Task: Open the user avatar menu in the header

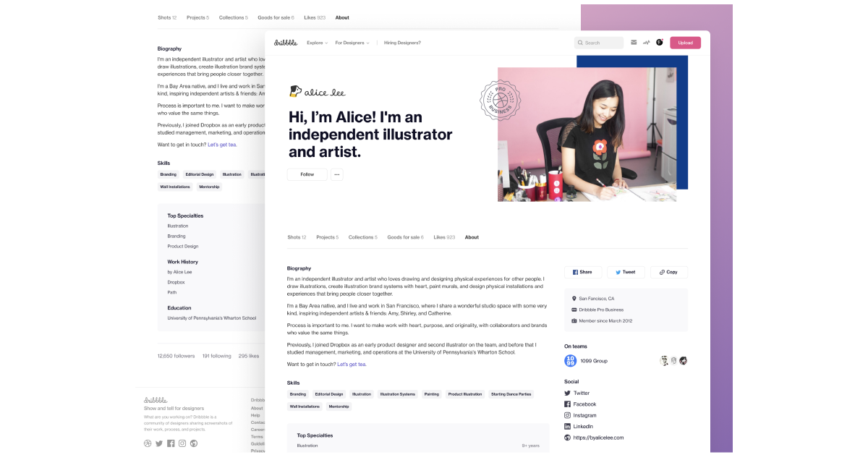Action: pos(660,43)
